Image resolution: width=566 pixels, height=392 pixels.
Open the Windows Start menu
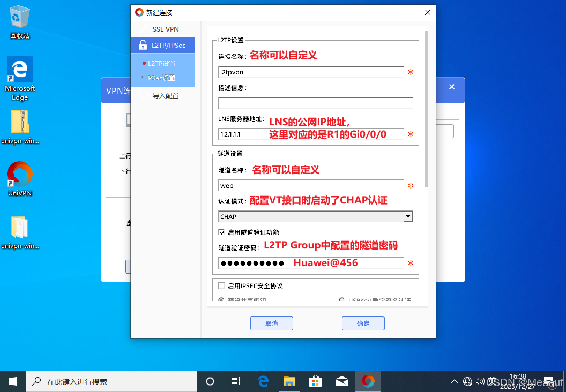point(13,381)
